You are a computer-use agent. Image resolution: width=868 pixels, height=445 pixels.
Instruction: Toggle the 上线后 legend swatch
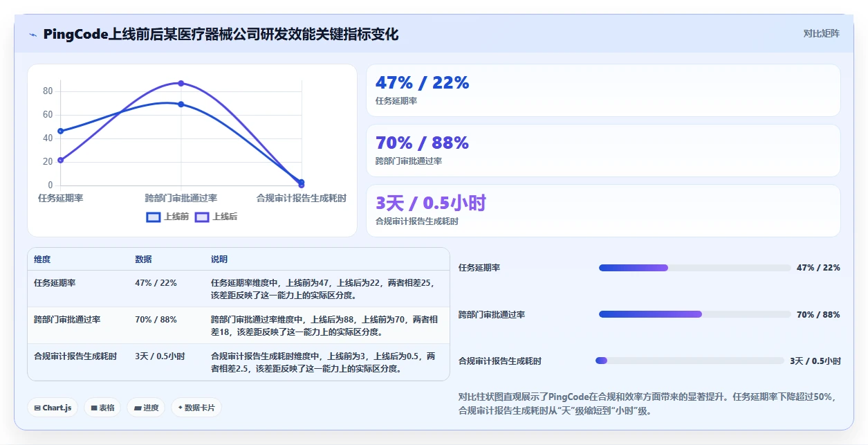coord(202,217)
